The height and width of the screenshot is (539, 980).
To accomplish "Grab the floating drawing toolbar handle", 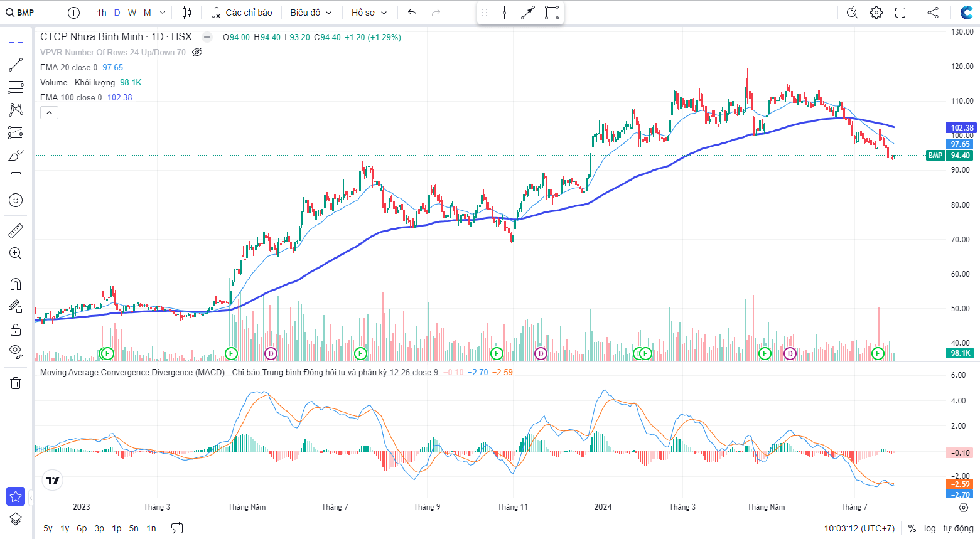I will click(485, 13).
